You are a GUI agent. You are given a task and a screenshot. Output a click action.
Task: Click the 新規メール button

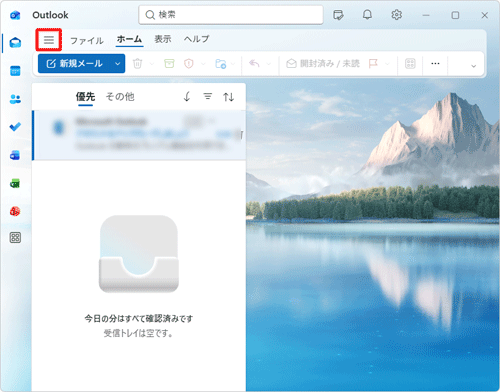[75, 63]
